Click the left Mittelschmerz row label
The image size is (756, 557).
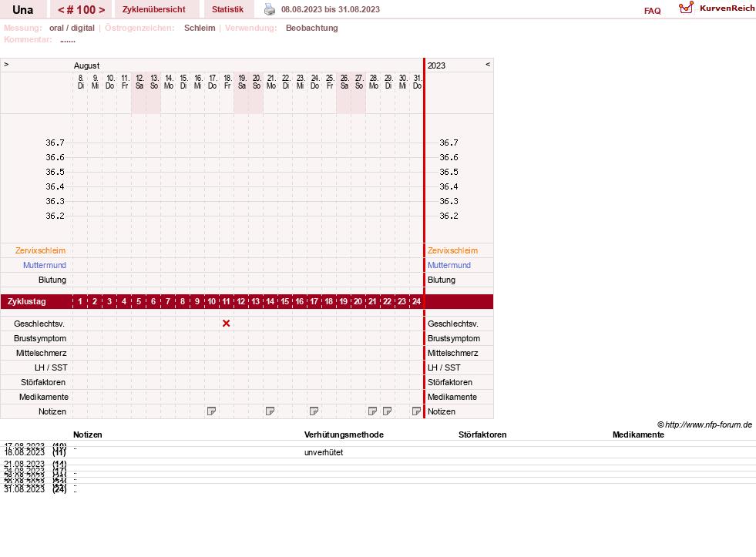click(42, 353)
